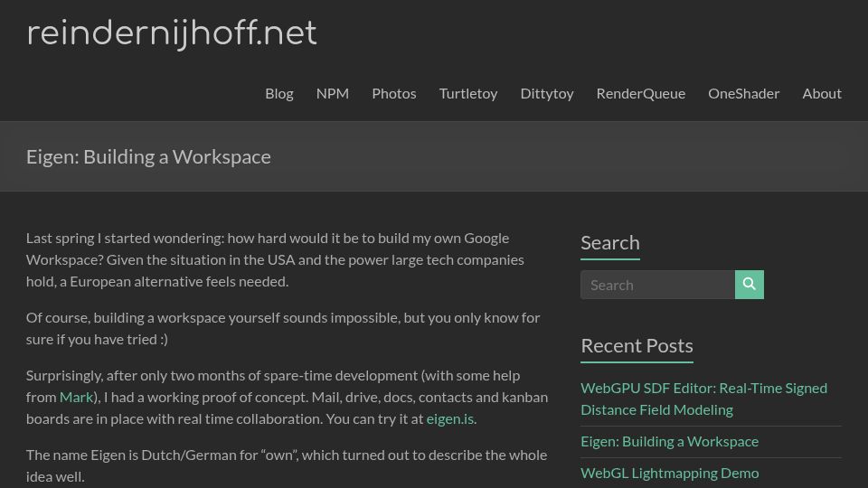Open the Blog menu item
The width and height of the screenshot is (868, 488).
[279, 93]
